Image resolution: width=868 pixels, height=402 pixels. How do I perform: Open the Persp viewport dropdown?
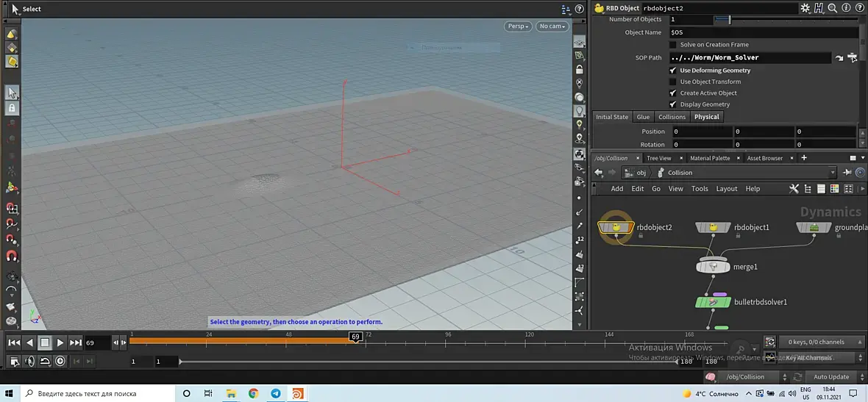coord(518,26)
